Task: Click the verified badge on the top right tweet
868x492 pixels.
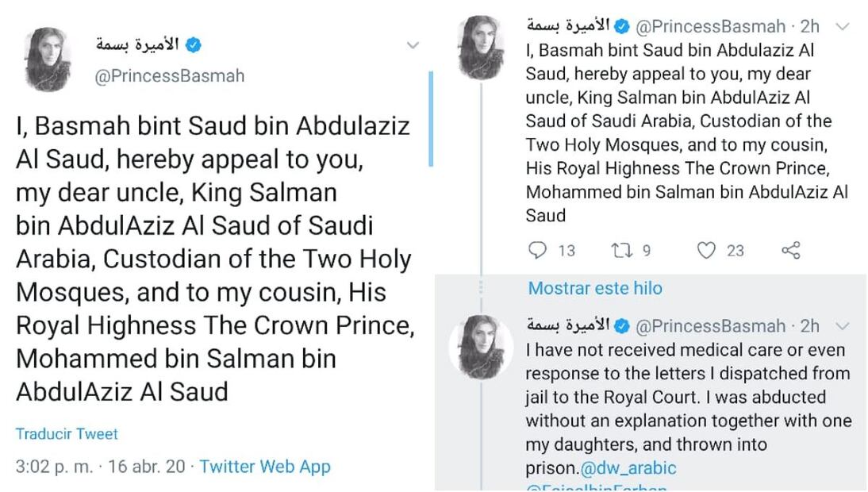Action: tap(622, 26)
